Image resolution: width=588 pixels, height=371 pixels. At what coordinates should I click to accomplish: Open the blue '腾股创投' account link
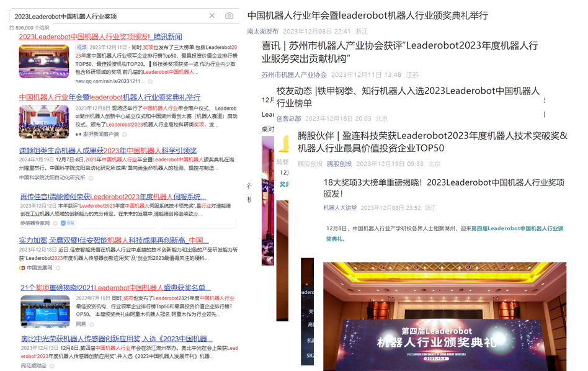point(339,164)
